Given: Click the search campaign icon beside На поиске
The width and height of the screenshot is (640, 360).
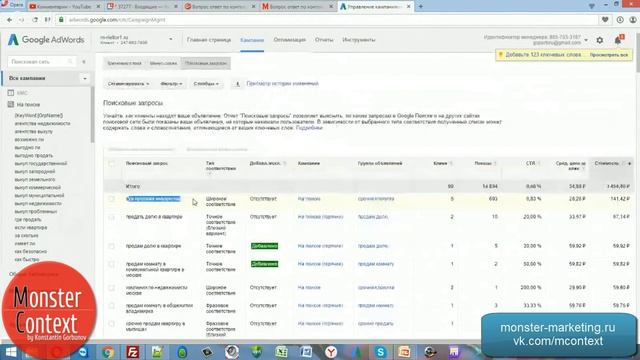Looking at the screenshot, I should point(11,104).
